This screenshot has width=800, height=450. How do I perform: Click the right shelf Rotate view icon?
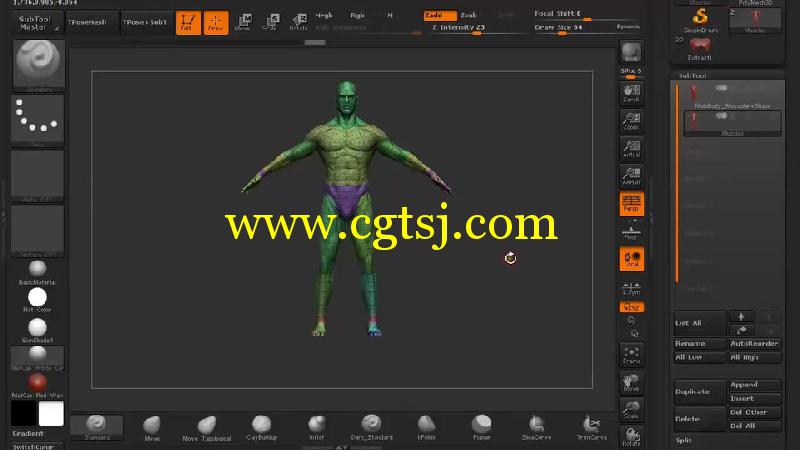[631, 437]
